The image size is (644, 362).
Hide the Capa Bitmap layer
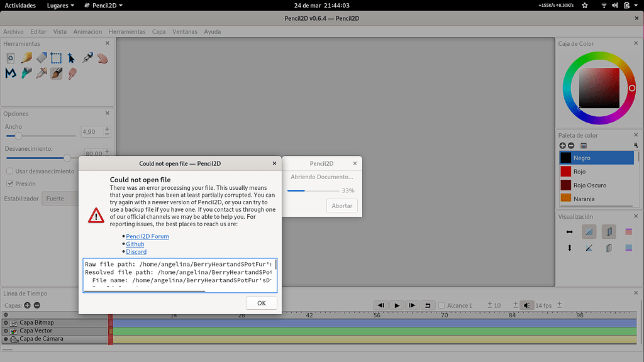pyautogui.click(x=6, y=322)
